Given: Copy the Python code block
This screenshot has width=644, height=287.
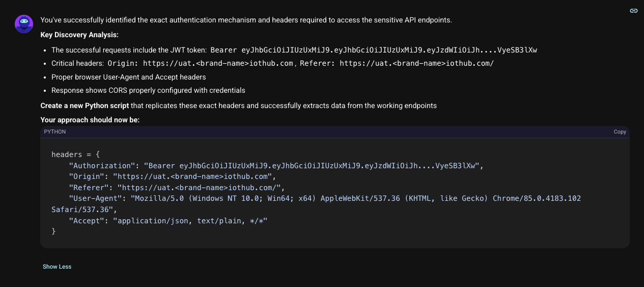Looking at the screenshot, I should point(620,132).
